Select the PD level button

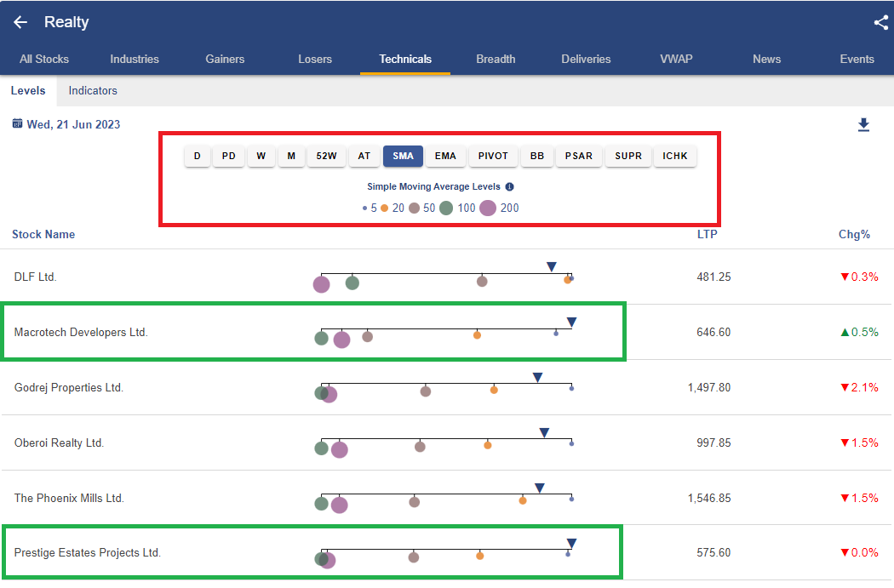[x=229, y=156]
